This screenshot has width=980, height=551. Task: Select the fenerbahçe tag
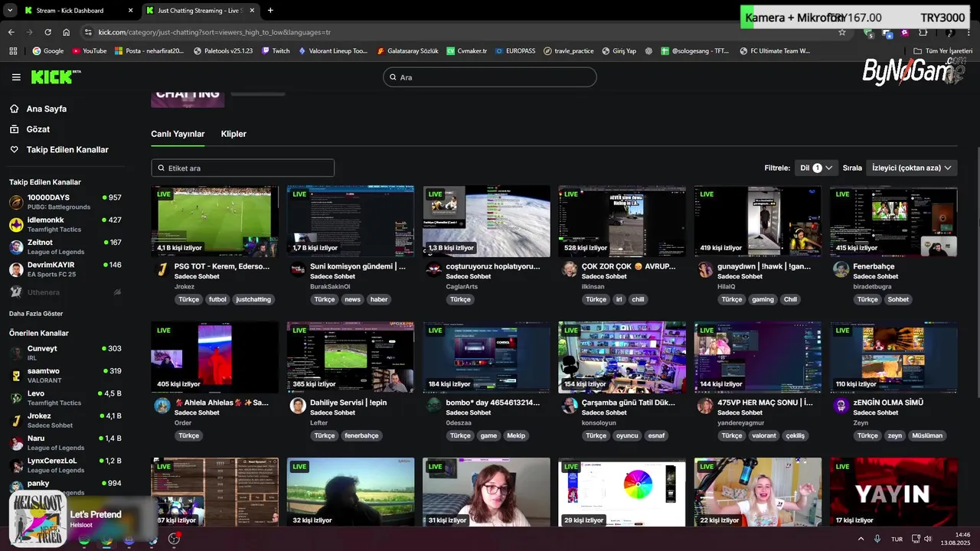coord(361,435)
